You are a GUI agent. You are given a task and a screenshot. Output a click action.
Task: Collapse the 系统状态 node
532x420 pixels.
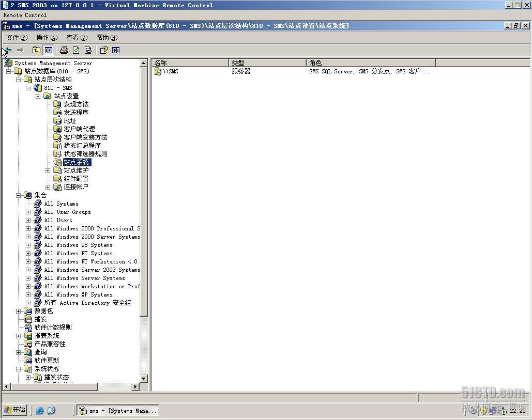[x=19, y=369]
